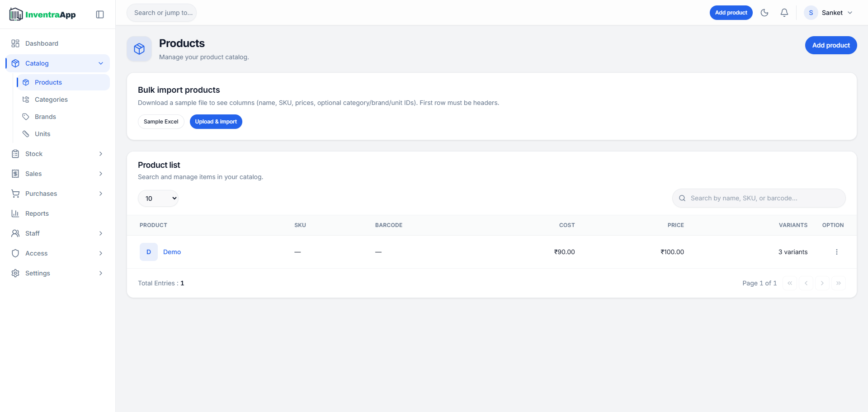Open the Dashboard from the sidebar
This screenshot has width=868, height=412.
[x=42, y=43]
